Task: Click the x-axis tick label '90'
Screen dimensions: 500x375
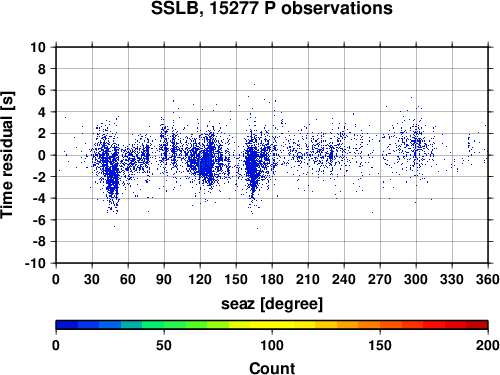Action: [164, 279]
